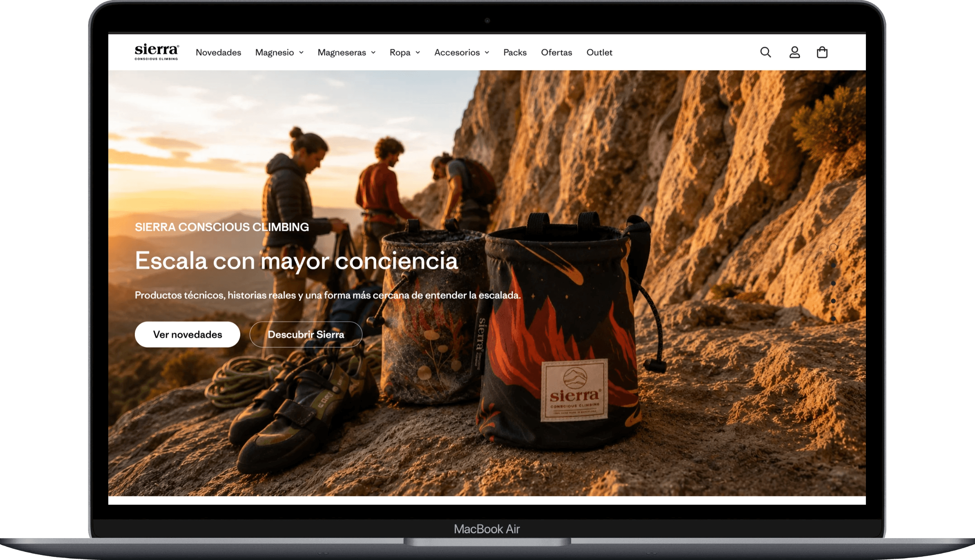
Task: Click the Descubrir Sierra button
Action: click(x=306, y=334)
